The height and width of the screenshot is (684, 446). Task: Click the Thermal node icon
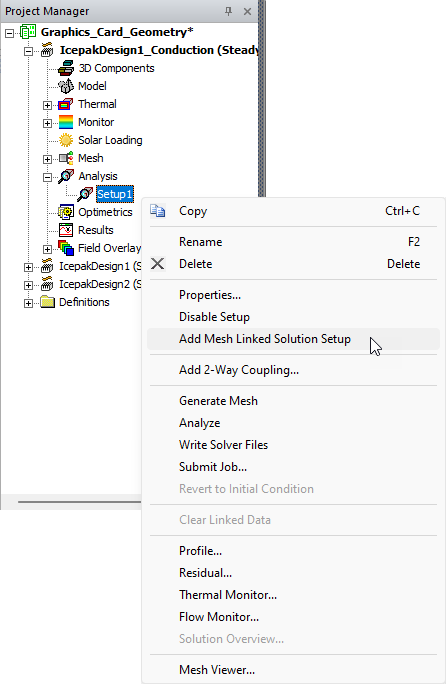pyautogui.click(x=66, y=104)
